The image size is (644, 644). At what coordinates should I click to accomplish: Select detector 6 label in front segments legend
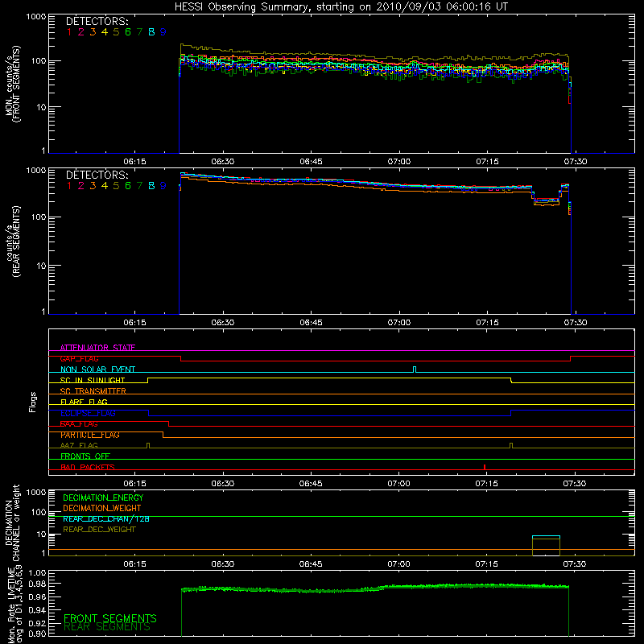(x=128, y=32)
